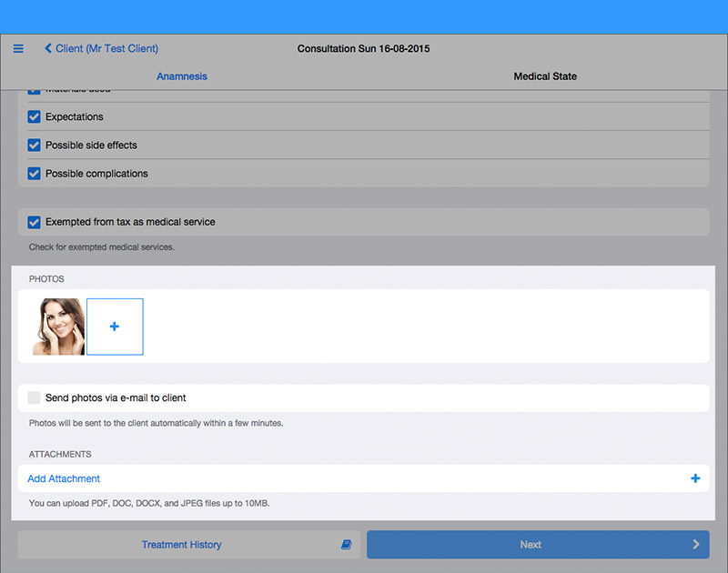
Task: Click the book icon on Treatment History
Action: coord(347,545)
